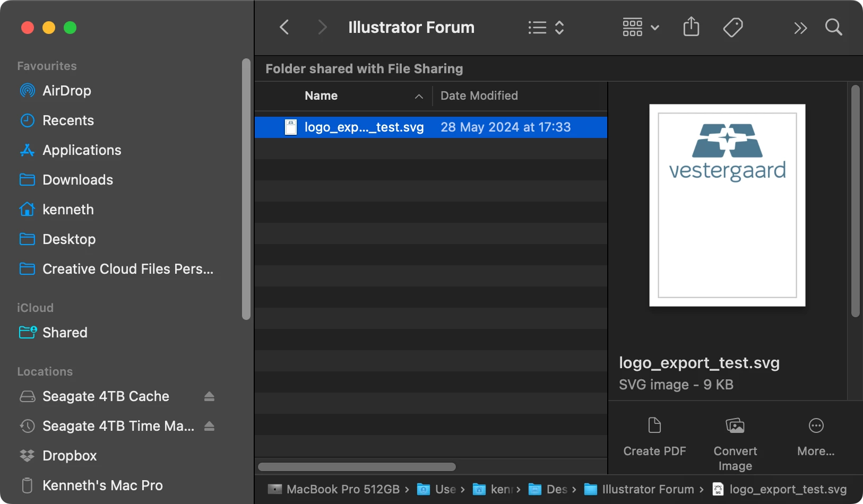The height and width of the screenshot is (504, 863).
Task: Open Dropbox location
Action: [x=58, y=456]
